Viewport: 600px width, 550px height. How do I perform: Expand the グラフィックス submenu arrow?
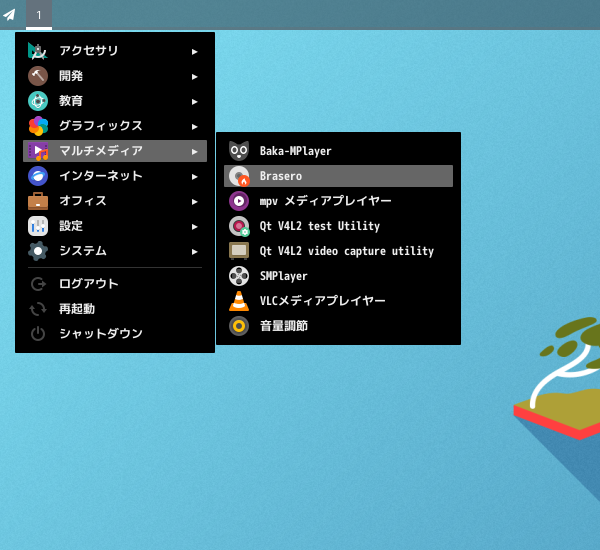click(x=194, y=127)
